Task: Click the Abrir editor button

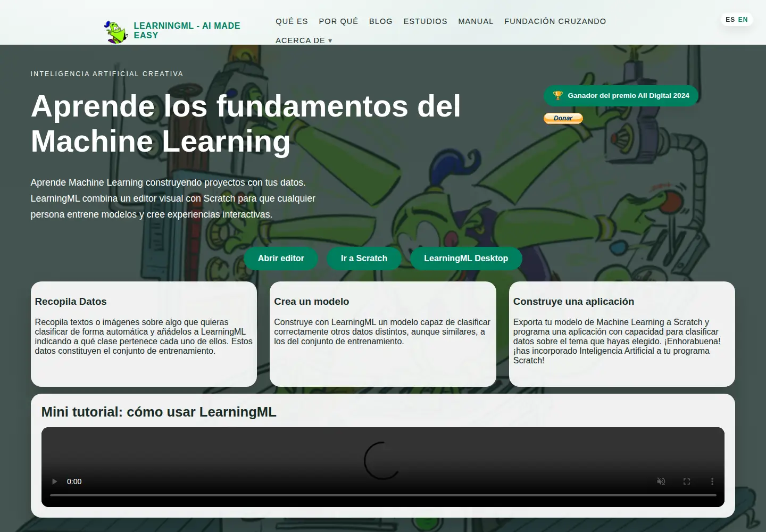Action: [x=281, y=258]
